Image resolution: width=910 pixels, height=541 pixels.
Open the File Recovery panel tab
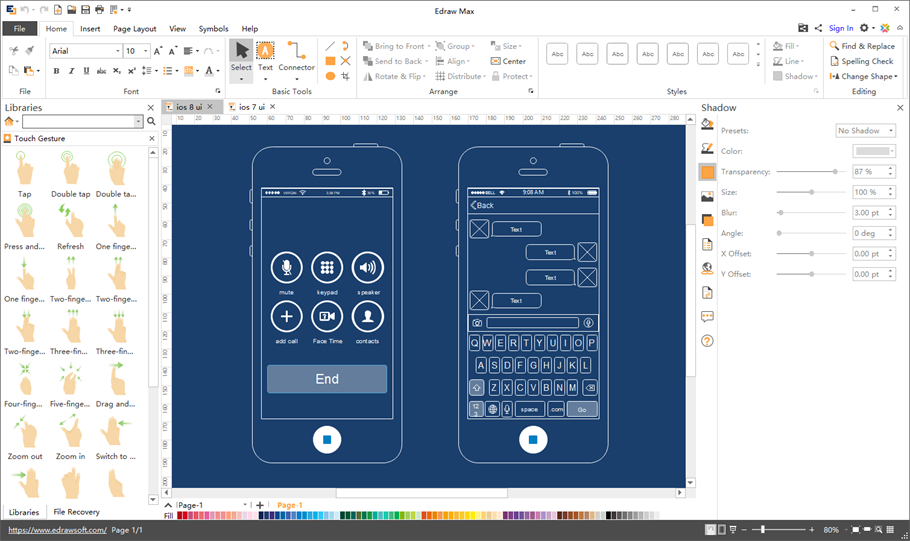pos(76,512)
